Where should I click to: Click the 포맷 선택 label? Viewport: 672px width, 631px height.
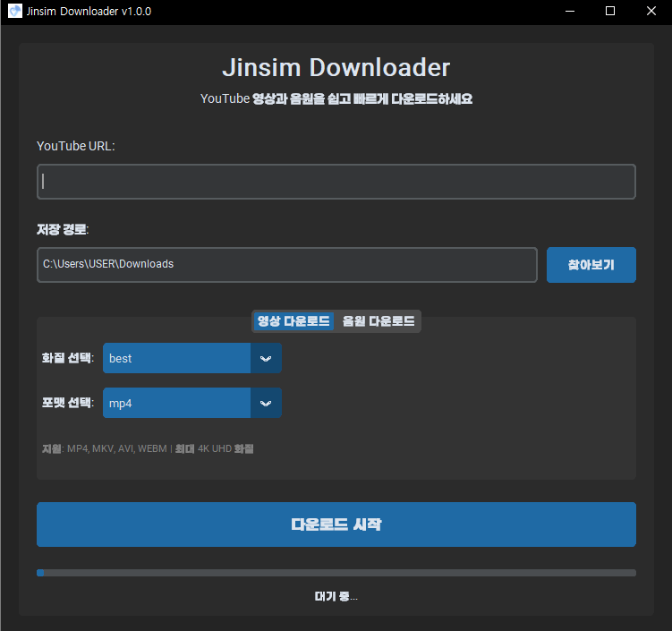[x=68, y=403]
